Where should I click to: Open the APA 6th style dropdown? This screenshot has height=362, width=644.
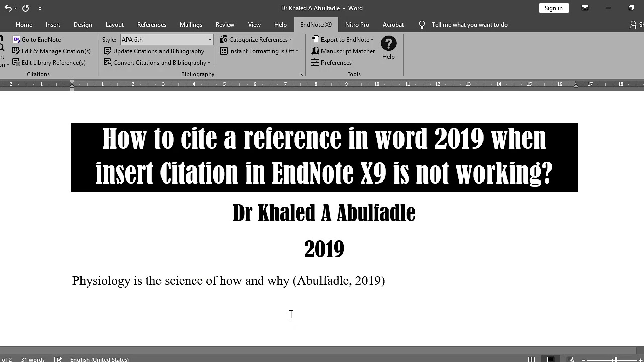click(210, 39)
